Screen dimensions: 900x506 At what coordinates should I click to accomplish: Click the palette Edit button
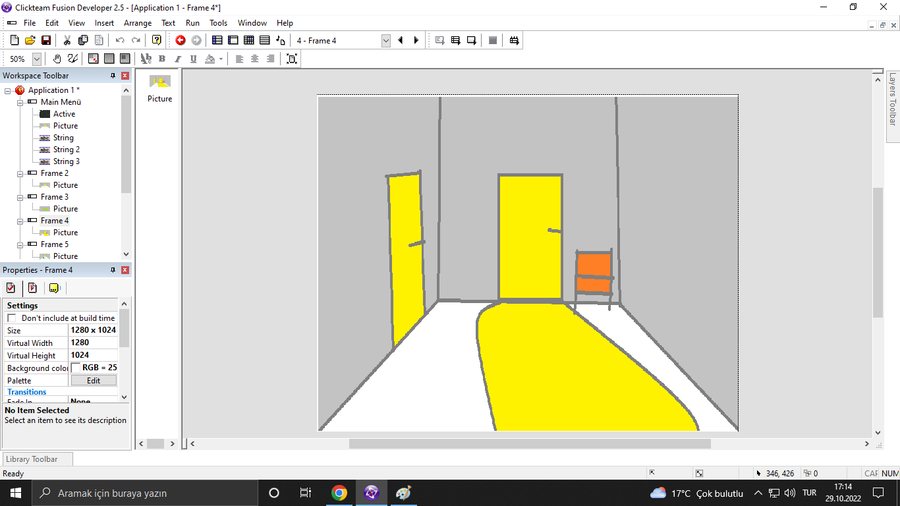click(94, 380)
